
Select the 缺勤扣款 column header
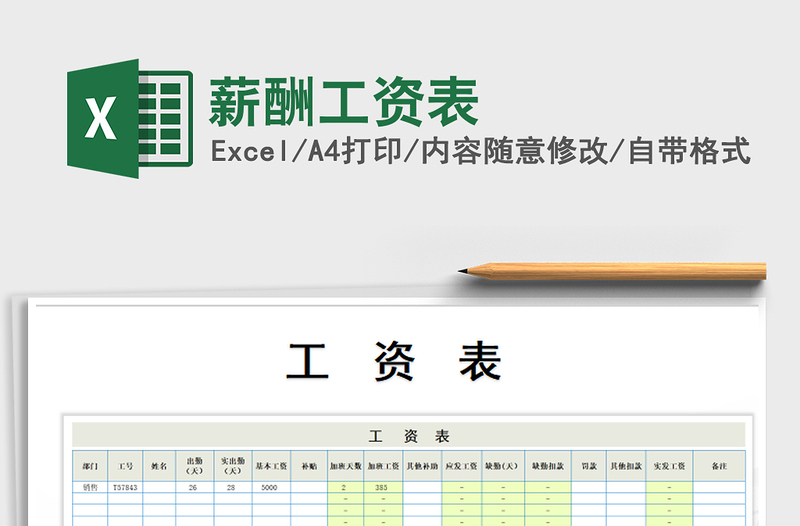point(548,466)
